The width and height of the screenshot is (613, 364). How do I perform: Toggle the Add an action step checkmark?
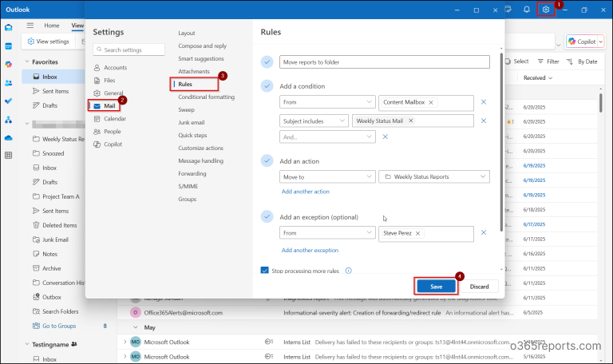(267, 160)
